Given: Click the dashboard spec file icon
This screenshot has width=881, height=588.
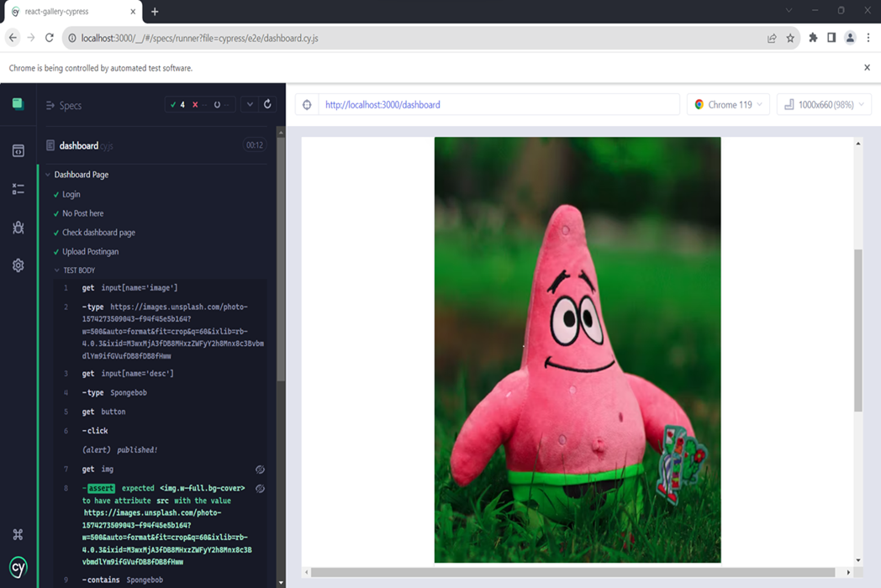Looking at the screenshot, I should pyautogui.click(x=50, y=145).
